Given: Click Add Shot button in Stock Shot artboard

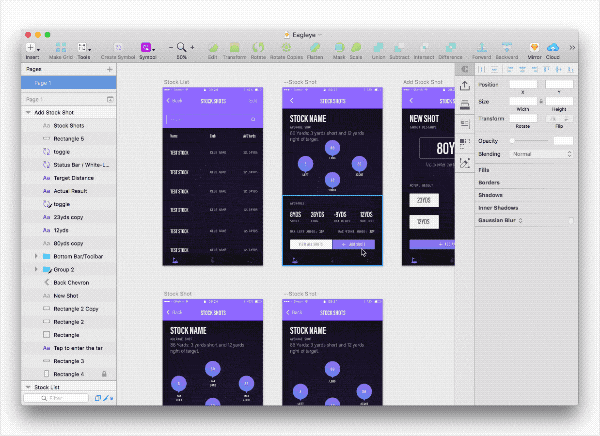Looking at the screenshot, I should point(354,244).
